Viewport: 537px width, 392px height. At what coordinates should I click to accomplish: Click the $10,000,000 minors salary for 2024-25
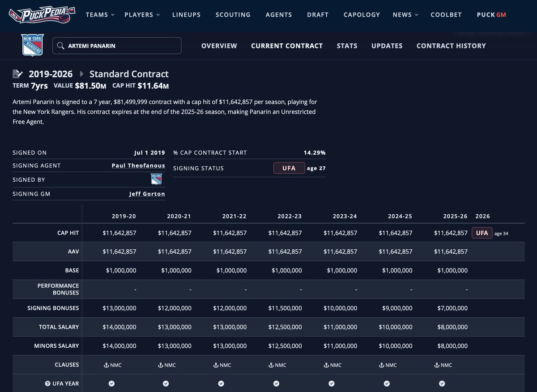396,346
